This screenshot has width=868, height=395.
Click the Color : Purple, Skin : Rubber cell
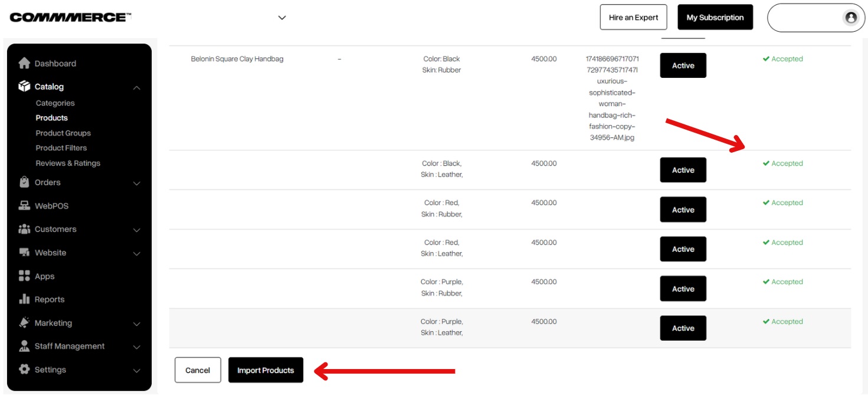click(x=441, y=287)
